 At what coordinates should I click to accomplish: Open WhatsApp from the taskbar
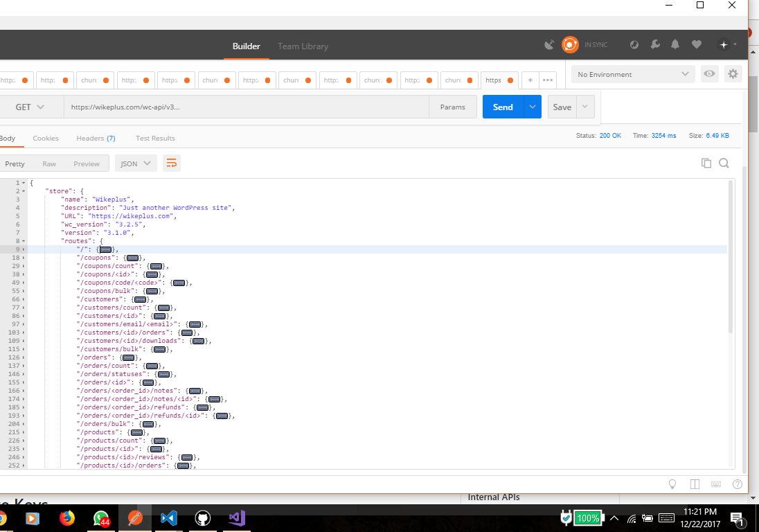(x=101, y=518)
